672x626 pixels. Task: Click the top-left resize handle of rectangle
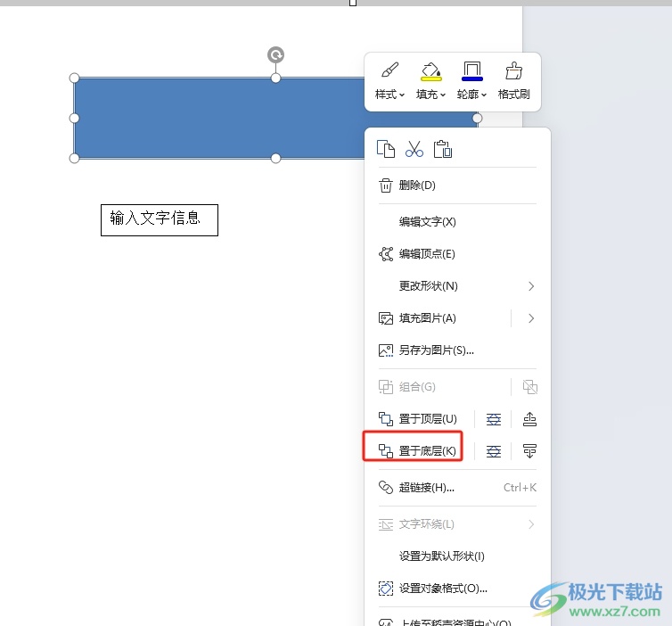(74, 78)
